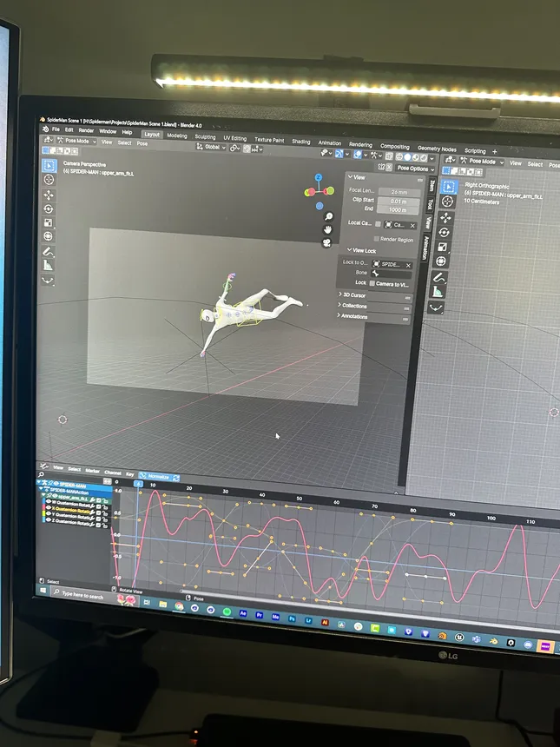The image size is (560, 747).
Task: Click the Blender logo menu icon
Action: [x=46, y=129]
